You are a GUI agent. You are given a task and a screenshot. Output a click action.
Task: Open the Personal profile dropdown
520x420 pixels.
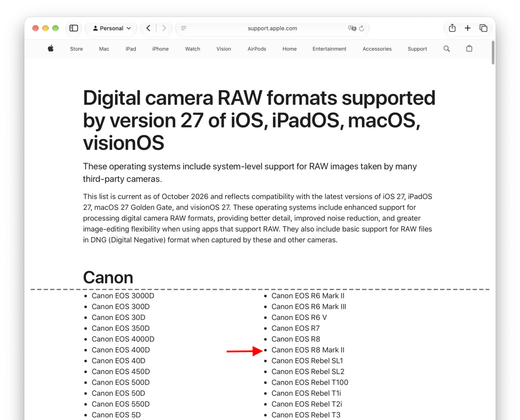tap(112, 28)
